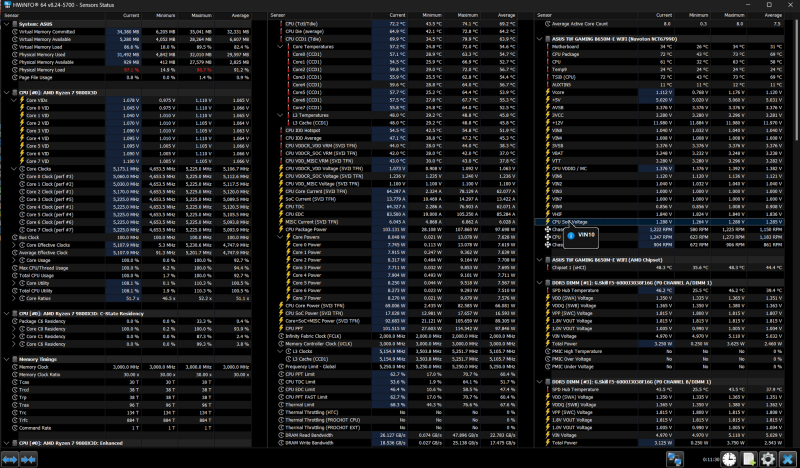Reset values with the clock icon
The height and width of the screenshot is (468, 800).
[x=729, y=459]
